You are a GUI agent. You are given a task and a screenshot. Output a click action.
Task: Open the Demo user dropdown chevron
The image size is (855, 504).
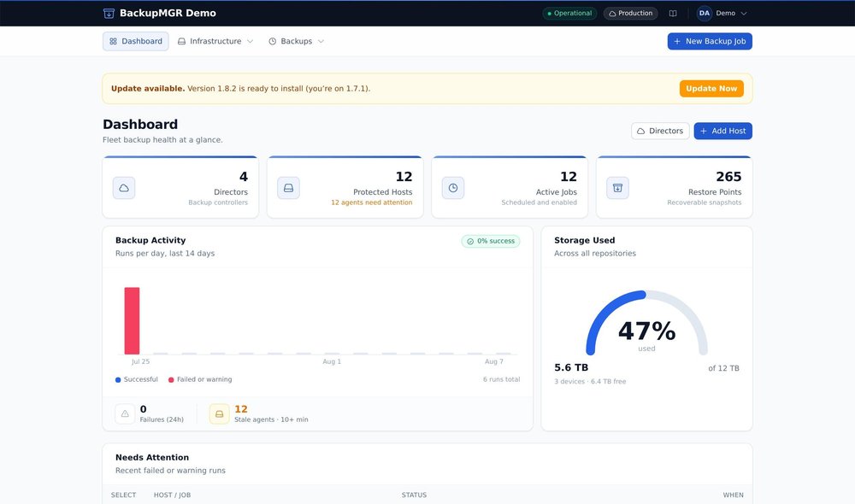coord(744,14)
